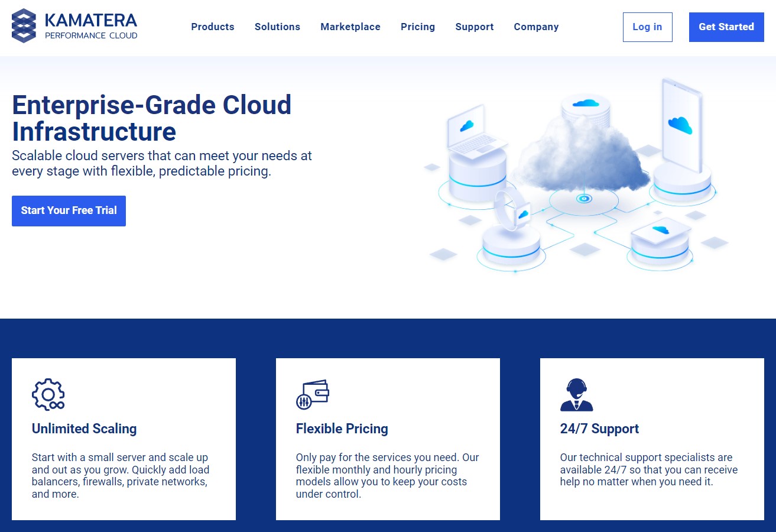Expand the Company menu
776x532 pixels.
click(x=536, y=27)
